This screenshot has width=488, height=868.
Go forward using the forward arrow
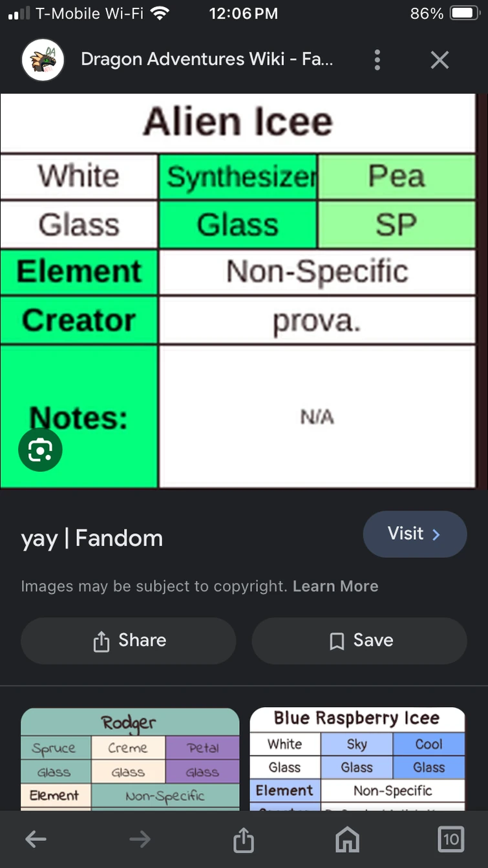140,839
